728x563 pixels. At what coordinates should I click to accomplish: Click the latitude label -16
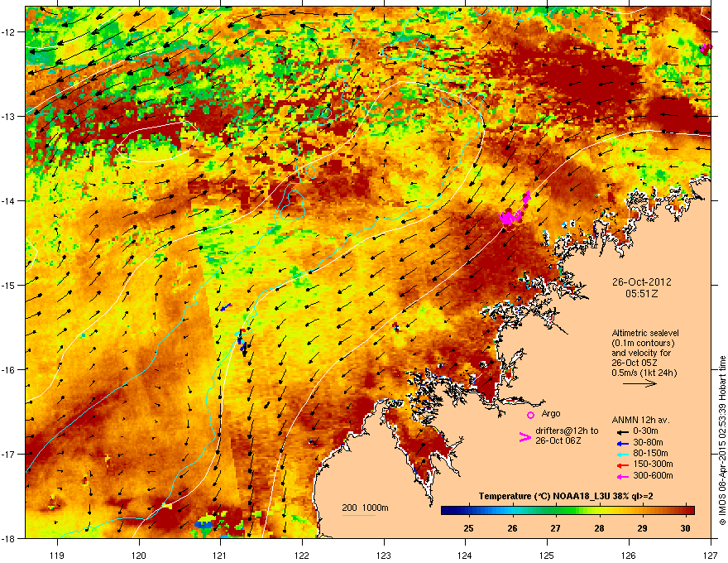[x=9, y=369]
